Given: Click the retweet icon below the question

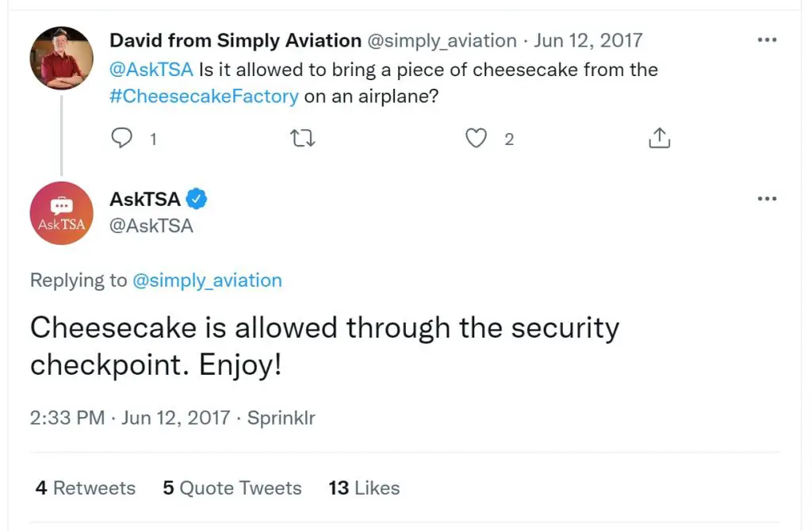Looking at the screenshot, I should (x=302, y=138).
